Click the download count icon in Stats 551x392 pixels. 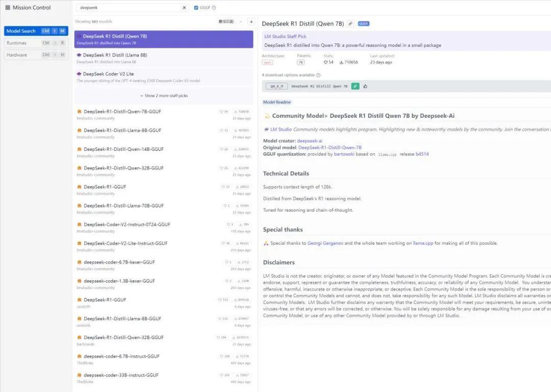(341, 62)
